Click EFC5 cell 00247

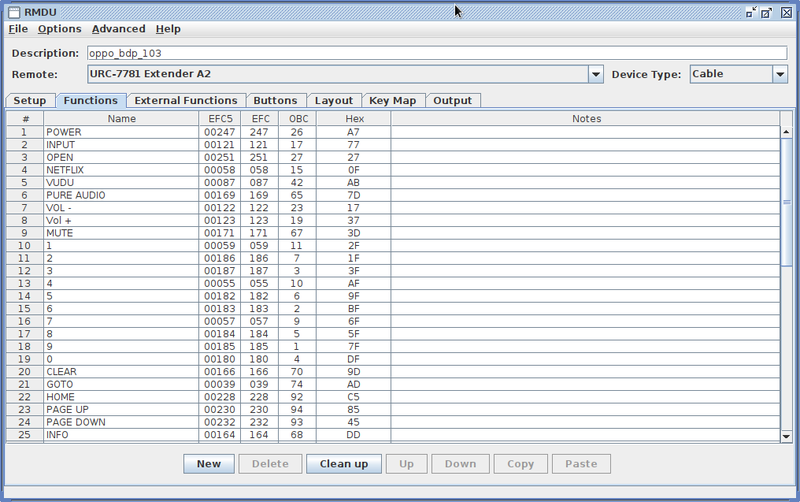click(220, 132)
